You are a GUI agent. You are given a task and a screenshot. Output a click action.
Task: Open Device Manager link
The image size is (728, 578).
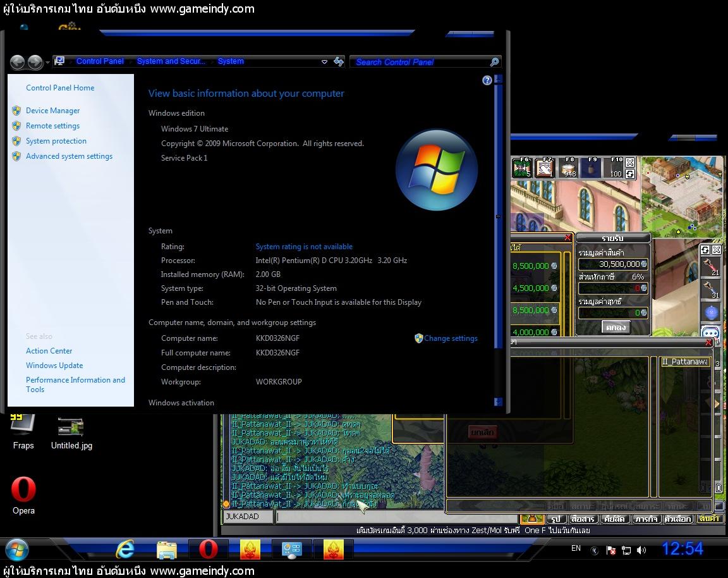pos(52,111)
